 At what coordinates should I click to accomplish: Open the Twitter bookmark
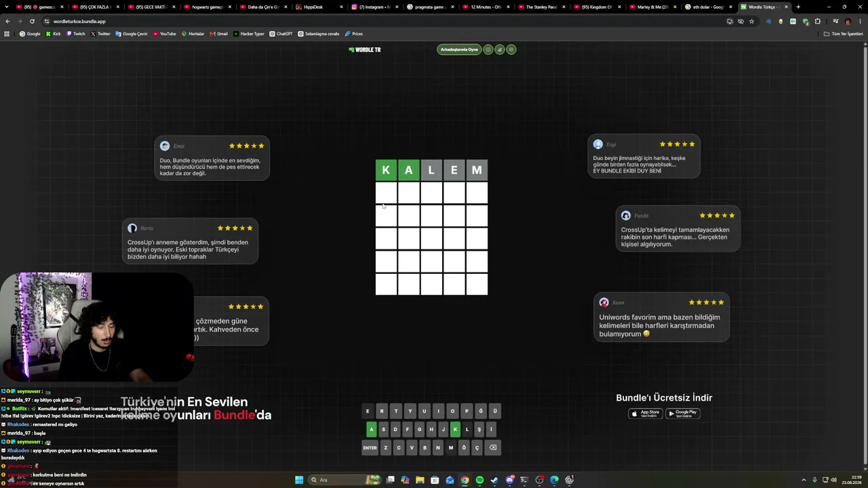[100, 34]
